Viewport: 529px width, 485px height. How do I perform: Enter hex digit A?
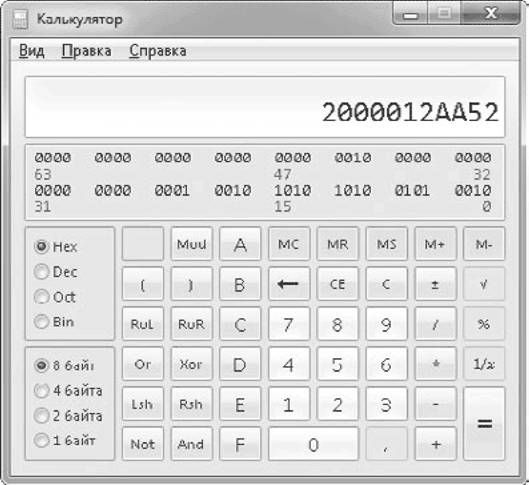[x=240, y=244]
